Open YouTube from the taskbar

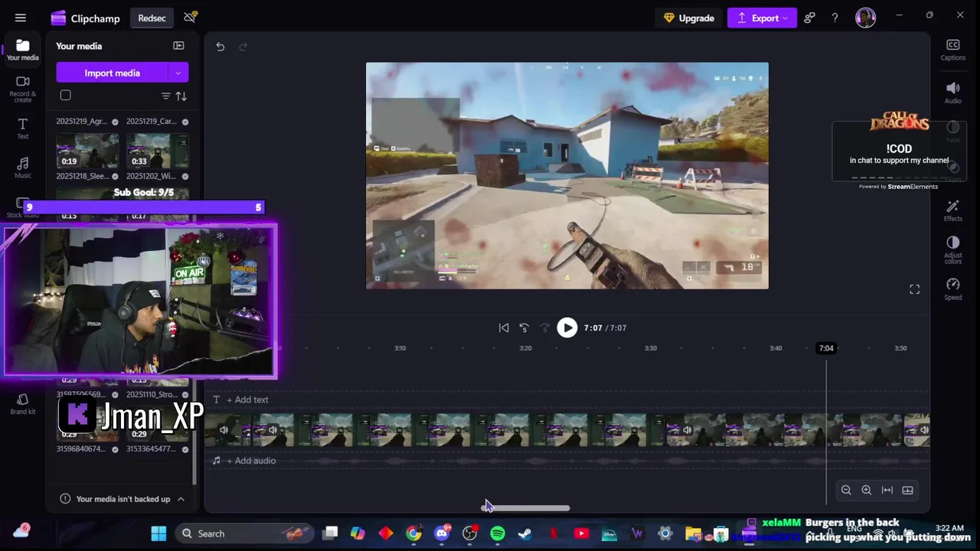coord(581,533)
